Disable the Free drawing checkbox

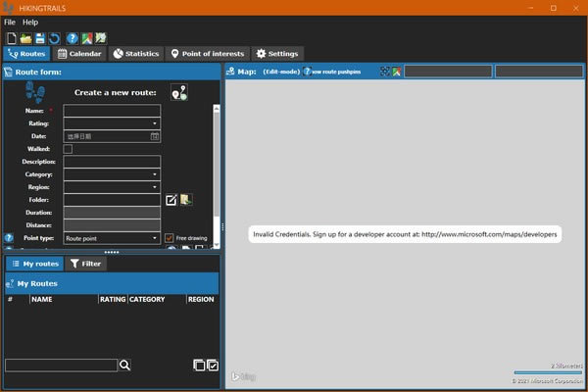170,238
